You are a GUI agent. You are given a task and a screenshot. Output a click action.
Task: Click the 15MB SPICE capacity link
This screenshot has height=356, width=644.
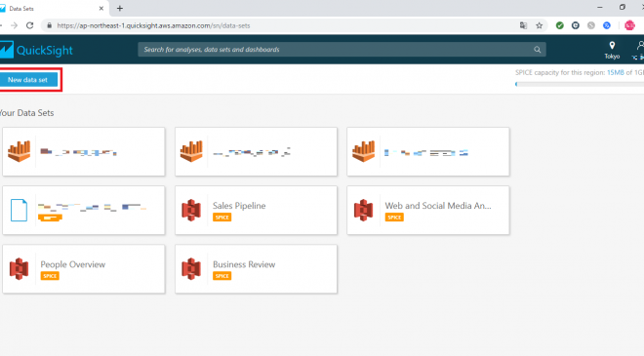coord(616,73)
